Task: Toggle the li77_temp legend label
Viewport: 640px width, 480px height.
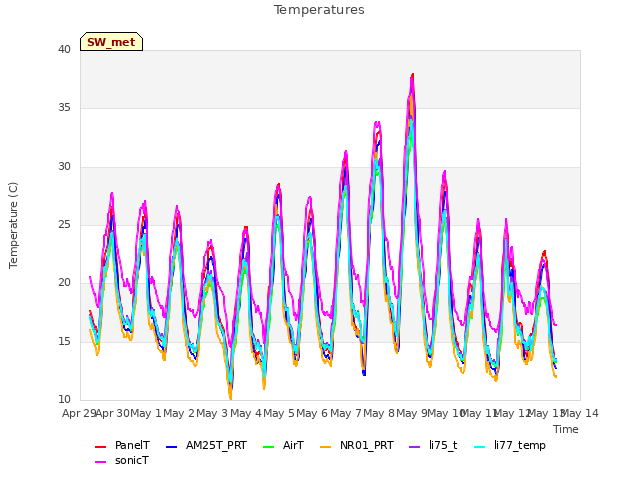Action: 520,445
